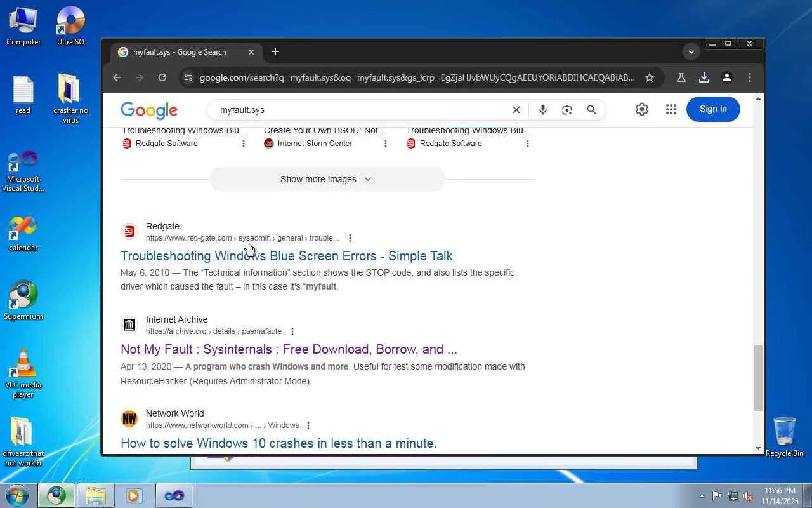Select the calendar desktop shortcut
Screen dimensions: 812x508
[23, 234]
